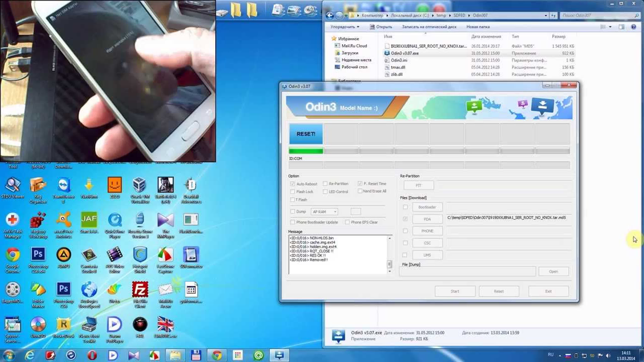
Task: Click Записать на оптический диск
Action: point(429,27)
